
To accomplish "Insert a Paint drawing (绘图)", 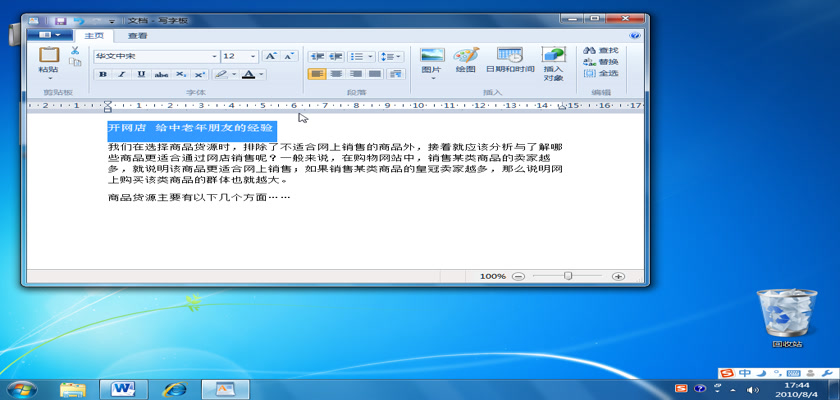I will point(466,60).
